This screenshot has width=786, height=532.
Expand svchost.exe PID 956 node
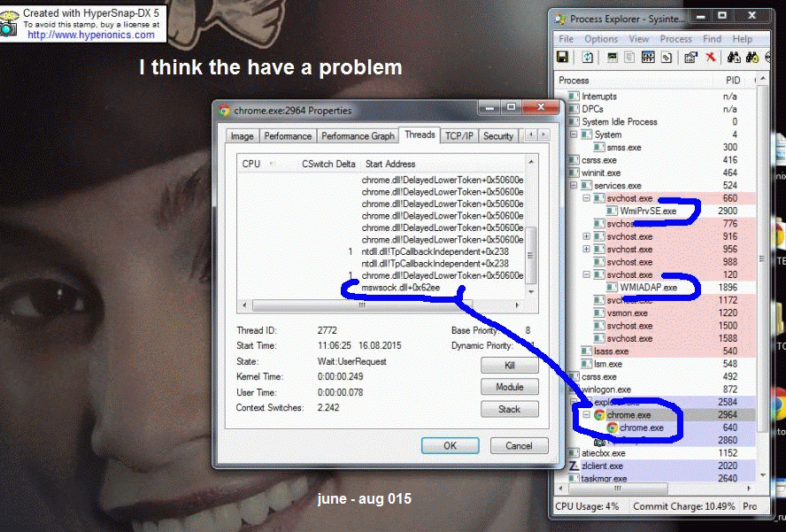[x=587, y=250]
